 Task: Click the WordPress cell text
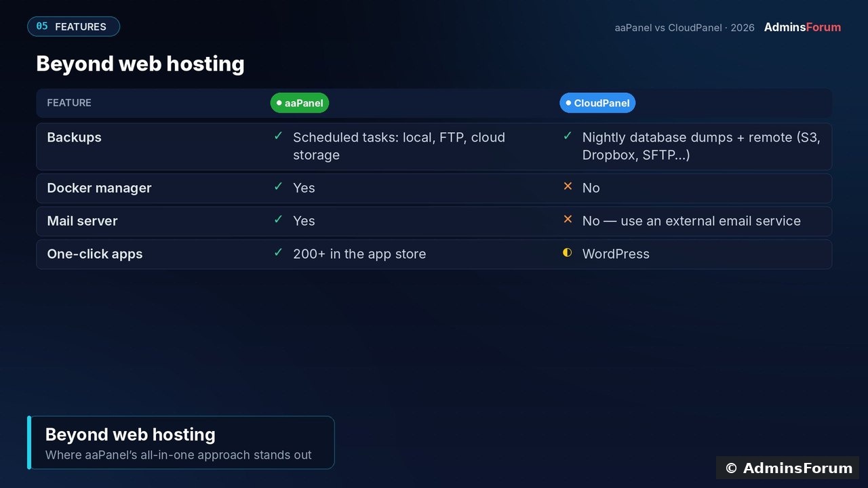(616, 254)
